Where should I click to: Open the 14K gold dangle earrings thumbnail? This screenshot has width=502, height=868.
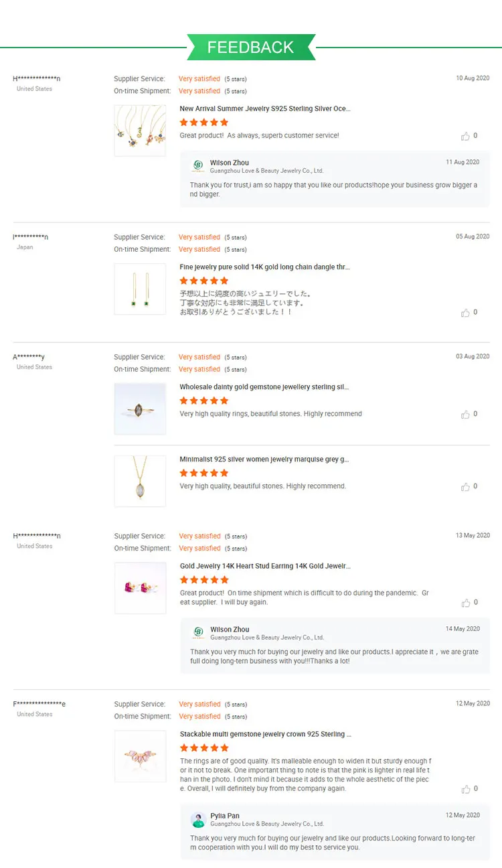[x=140, y=289]
